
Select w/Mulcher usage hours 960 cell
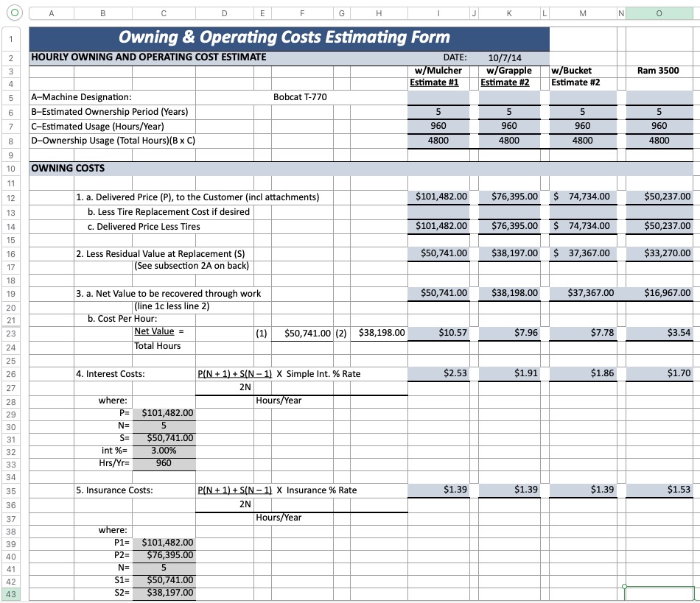coord(438,126)
